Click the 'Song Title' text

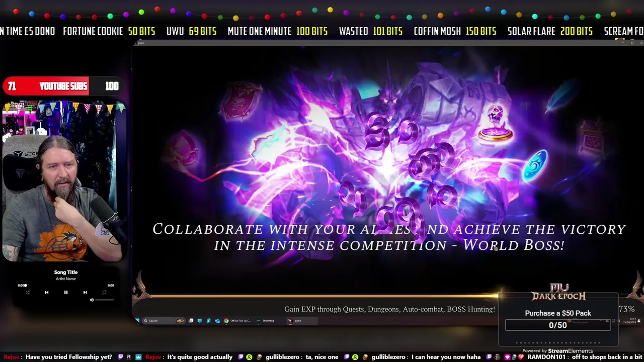(66, 272)
